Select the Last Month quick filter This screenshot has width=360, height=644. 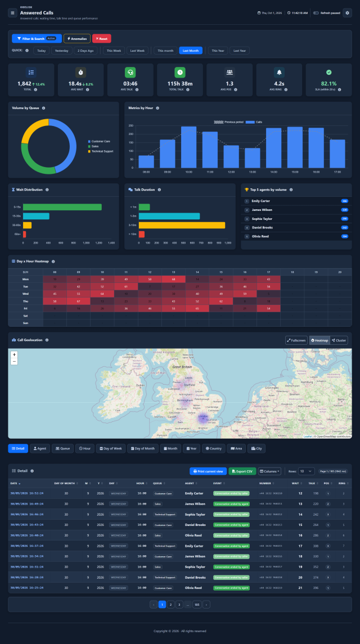pyautogui.click(x=191, y=51)
